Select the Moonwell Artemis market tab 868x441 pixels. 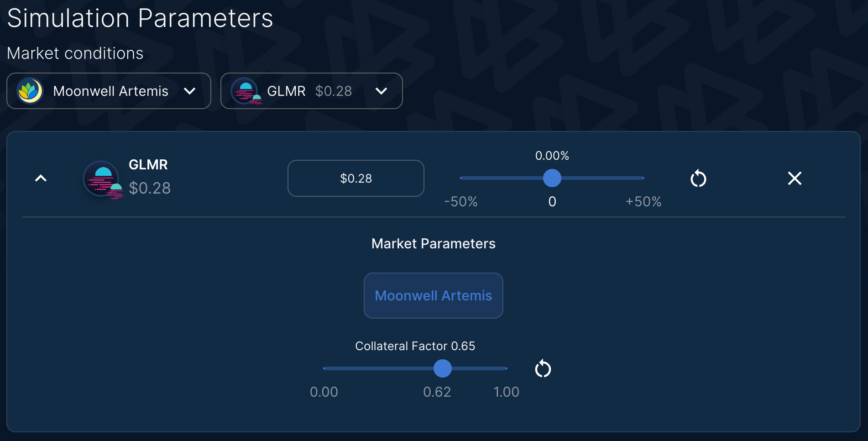pyautogui.click(x=433, y=295)
